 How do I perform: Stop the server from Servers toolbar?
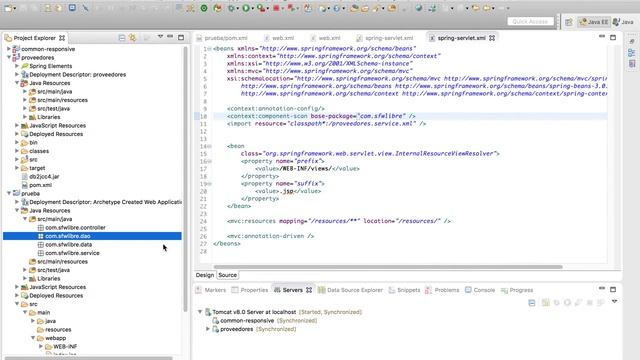(589, 302)
